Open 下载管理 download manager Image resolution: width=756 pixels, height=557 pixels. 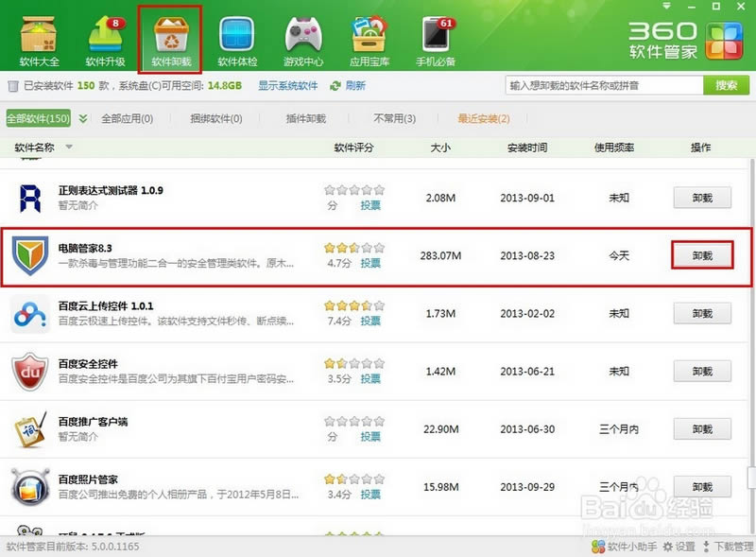[729, 547]
